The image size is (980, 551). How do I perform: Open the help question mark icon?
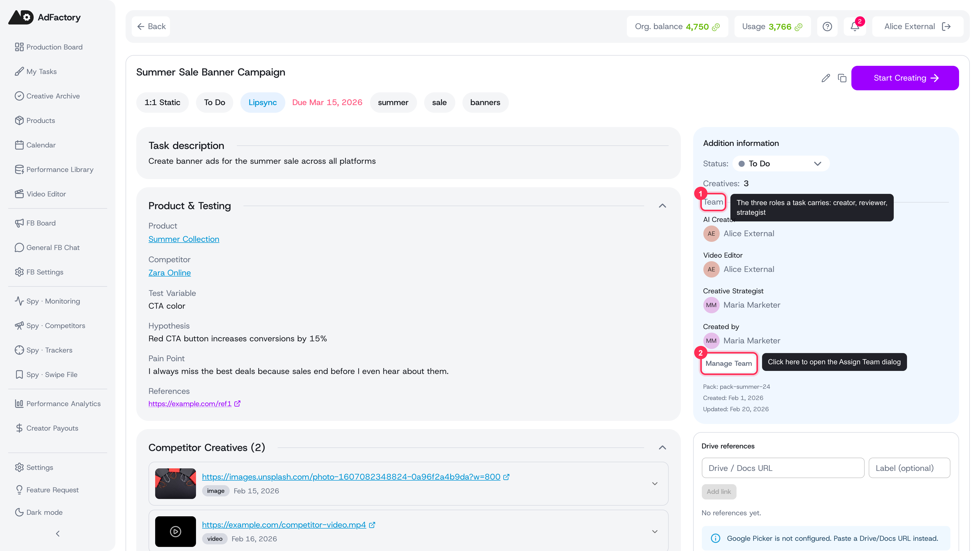(x=827, y=26)
